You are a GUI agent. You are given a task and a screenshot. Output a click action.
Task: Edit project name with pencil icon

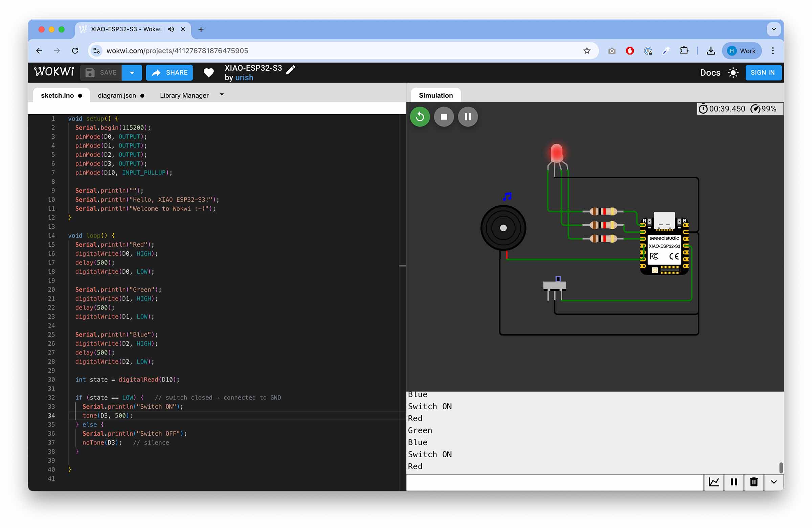291,70
